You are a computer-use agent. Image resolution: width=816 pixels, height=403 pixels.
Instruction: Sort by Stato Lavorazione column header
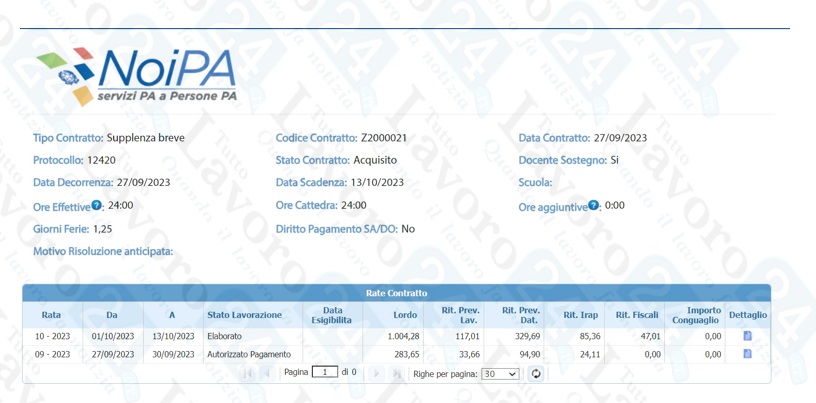244,315
